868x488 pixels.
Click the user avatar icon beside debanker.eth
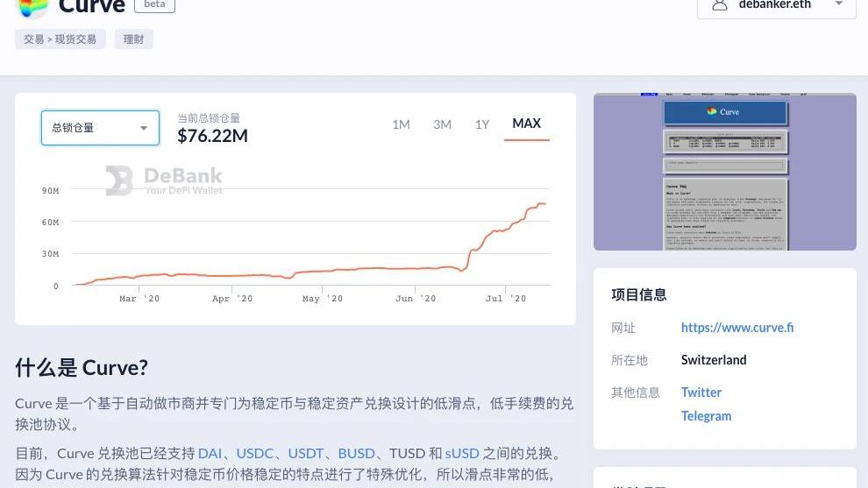click(x=720, y=5)
